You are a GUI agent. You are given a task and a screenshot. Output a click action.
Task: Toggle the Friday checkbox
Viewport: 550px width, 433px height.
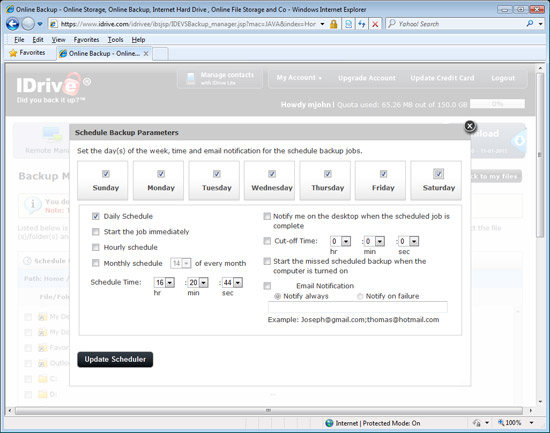click(x=383, y=174)
